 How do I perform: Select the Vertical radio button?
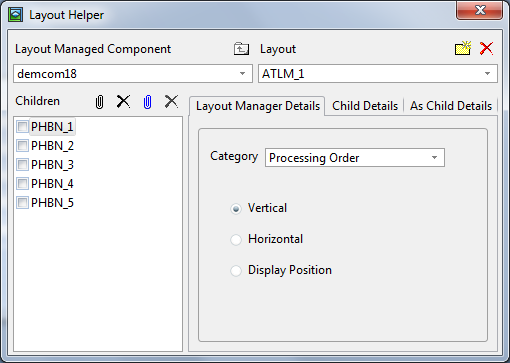coord(236,209)
